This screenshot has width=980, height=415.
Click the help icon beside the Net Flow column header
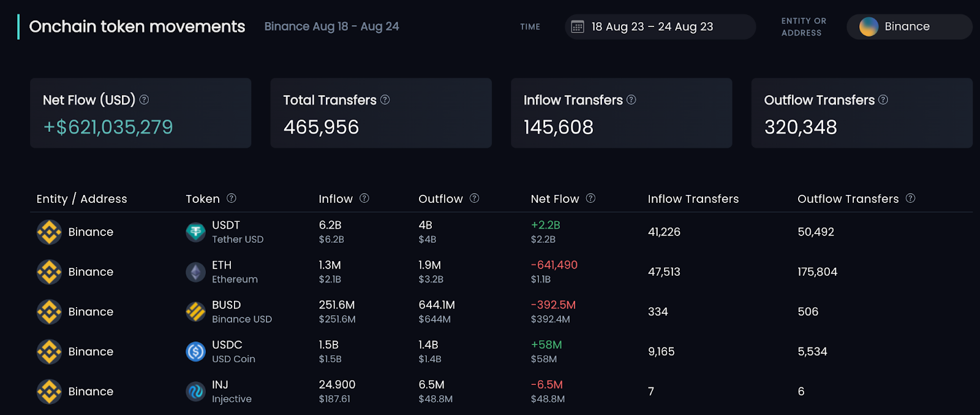click(590, 198)
